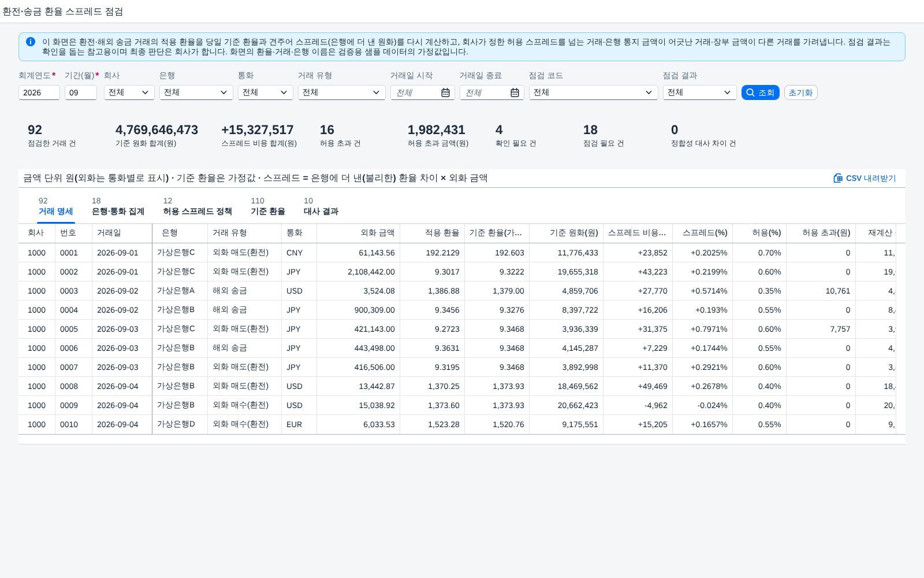Click the spread percent +0.7971%
This screenshot has height=578, width=924.
pos(709,329)
